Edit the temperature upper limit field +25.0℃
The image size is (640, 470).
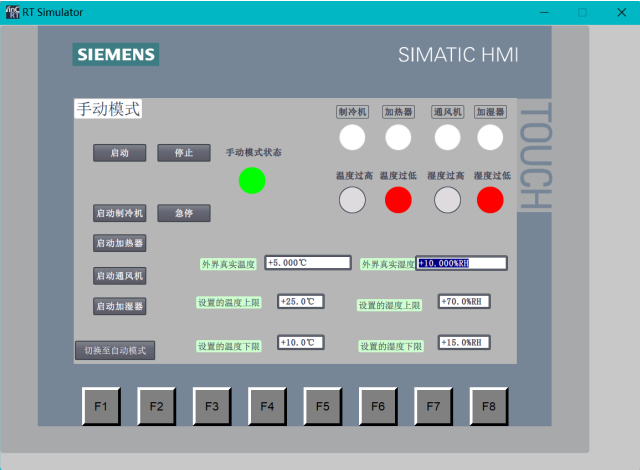[x=301, y=302]
